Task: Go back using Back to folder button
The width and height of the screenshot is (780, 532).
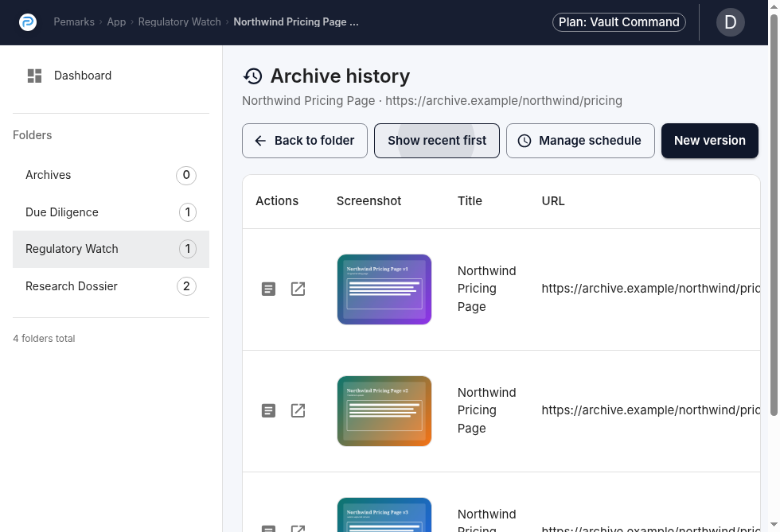Action: tap(305, 141)
